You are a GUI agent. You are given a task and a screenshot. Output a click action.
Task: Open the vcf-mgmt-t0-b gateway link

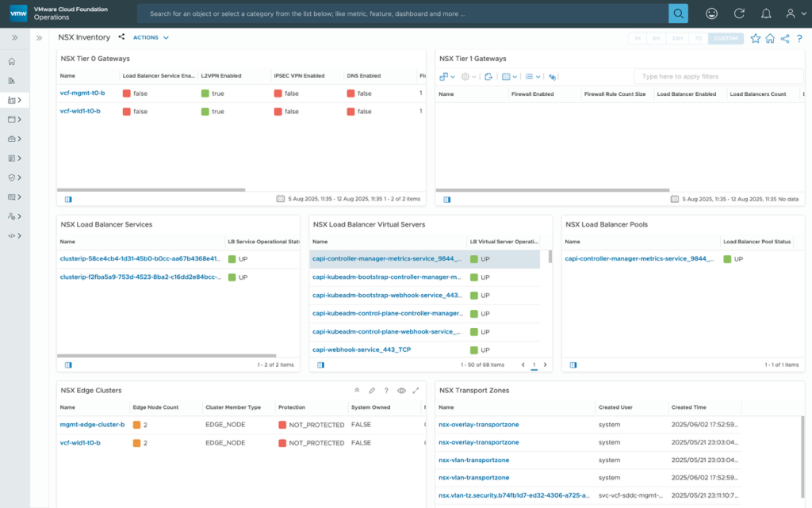82,93
